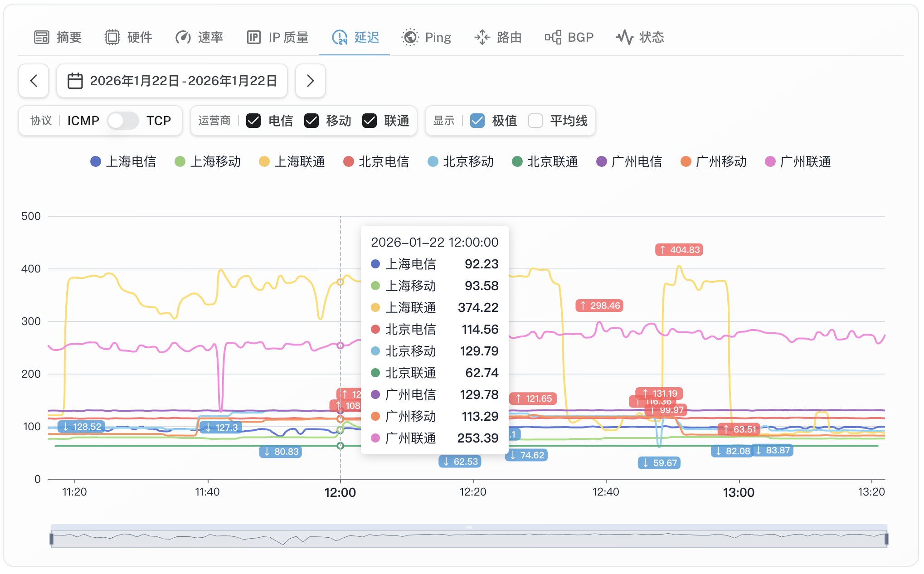Select the 硬件 hardware panel icon
924x574 pixels.
pyautogui.click(x=112, y=37)
